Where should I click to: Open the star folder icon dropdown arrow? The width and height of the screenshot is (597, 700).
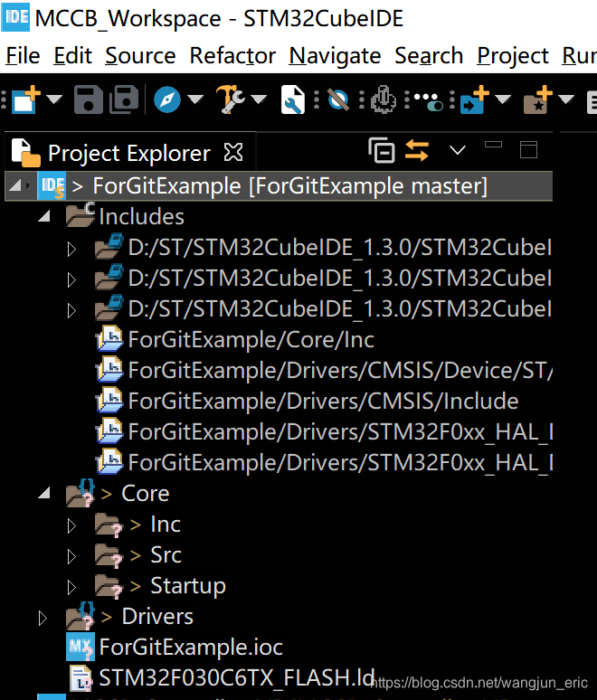566,99
